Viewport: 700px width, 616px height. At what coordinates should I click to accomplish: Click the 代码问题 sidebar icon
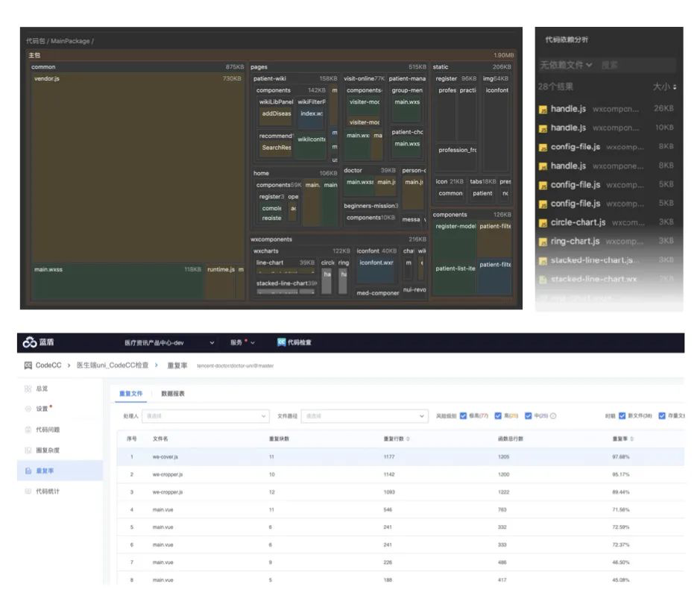(x=28, y=430)
